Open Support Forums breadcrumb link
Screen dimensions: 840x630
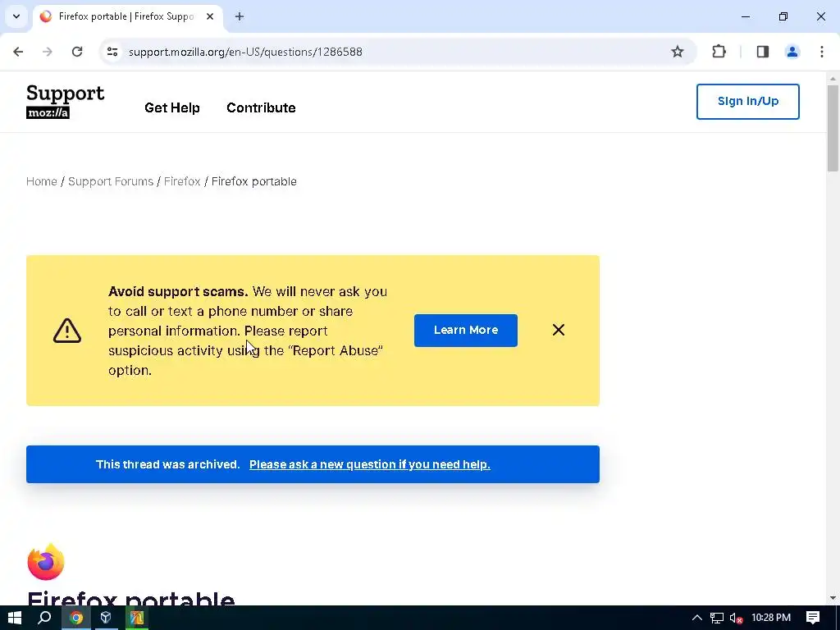tap(111, 181)
